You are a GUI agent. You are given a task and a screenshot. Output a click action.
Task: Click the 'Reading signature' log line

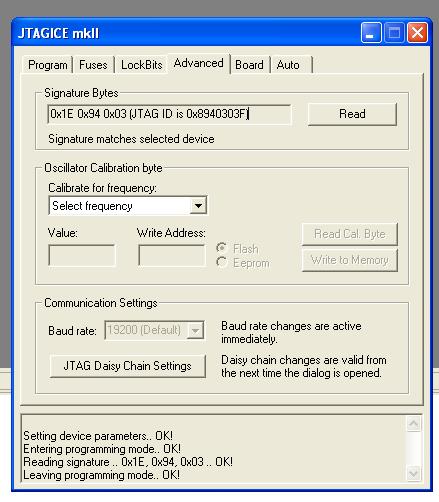point(128,462)
